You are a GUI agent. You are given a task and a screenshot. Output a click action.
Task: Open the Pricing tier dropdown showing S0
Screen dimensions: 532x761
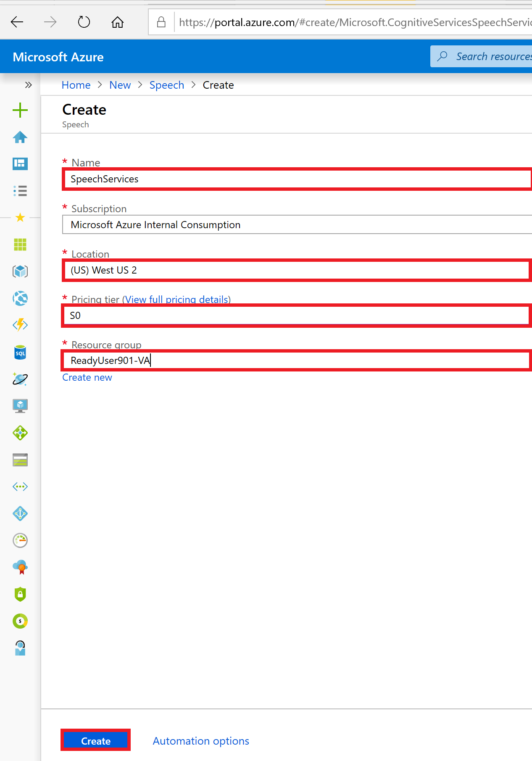click(297, 316)
